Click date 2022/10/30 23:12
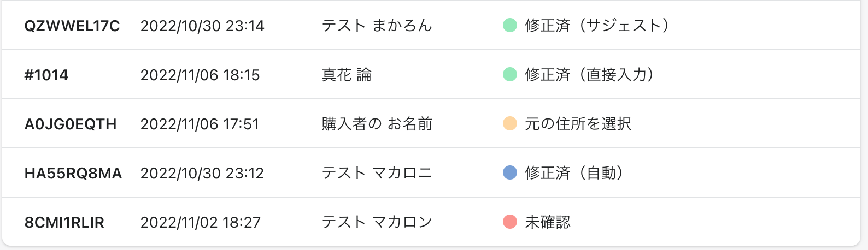The height and width of the screenshot is (250, 868). [202, 173]
